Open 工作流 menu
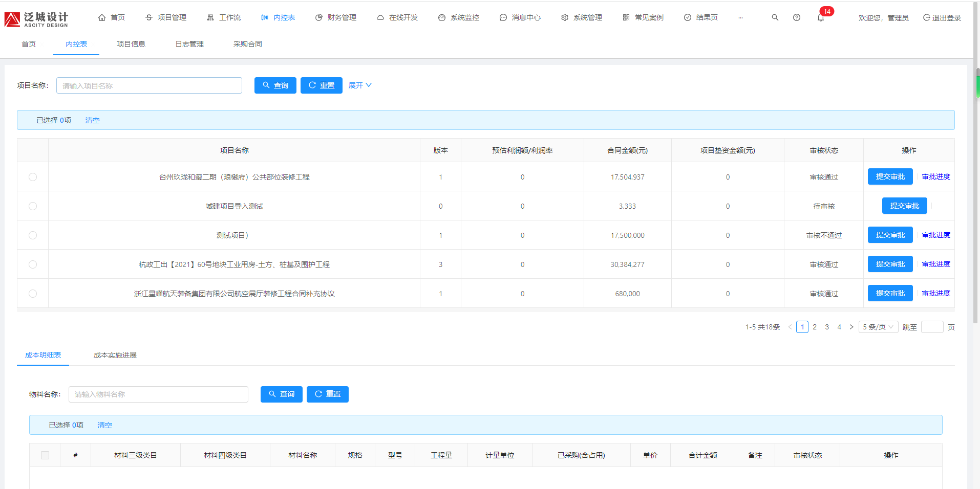Viewport: 980px width, 489px height. click(x=224, y=17)
